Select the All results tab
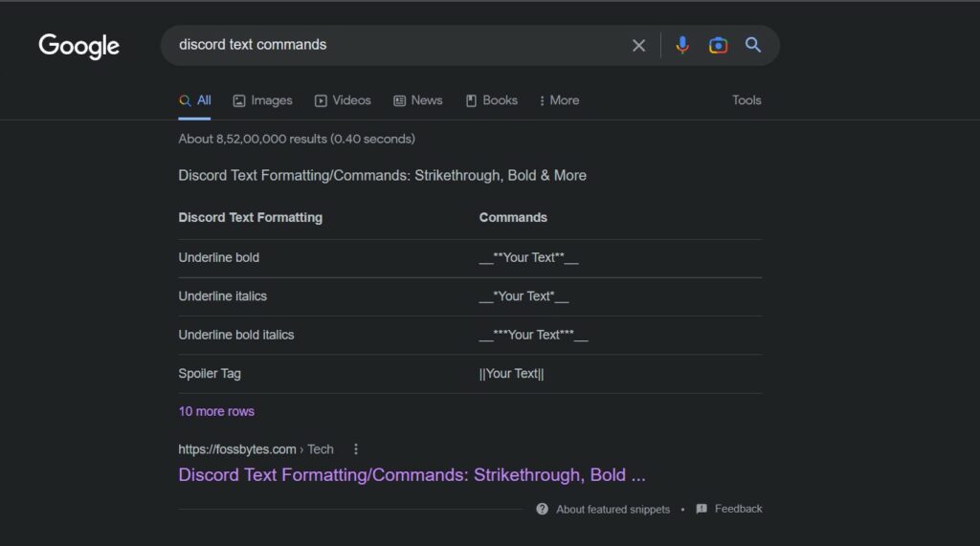 195,100
